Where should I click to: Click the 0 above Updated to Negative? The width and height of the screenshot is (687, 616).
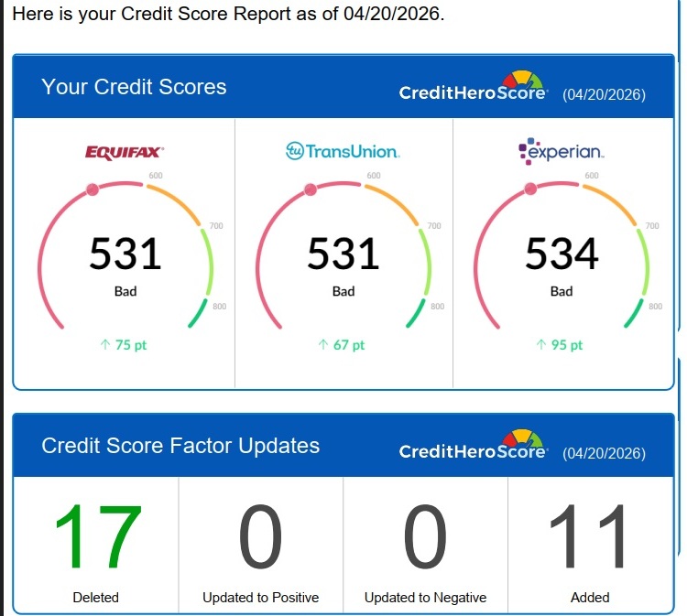(x=425, y=536)
